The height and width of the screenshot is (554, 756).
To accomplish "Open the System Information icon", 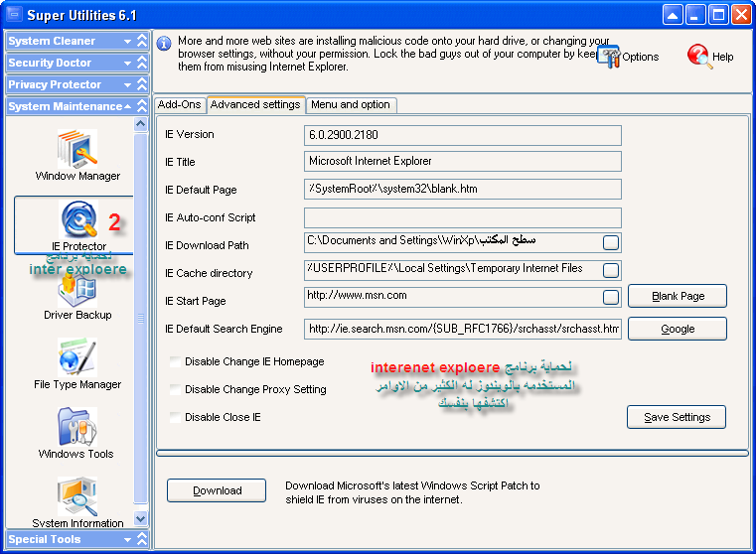I will [x=77, y=496].
